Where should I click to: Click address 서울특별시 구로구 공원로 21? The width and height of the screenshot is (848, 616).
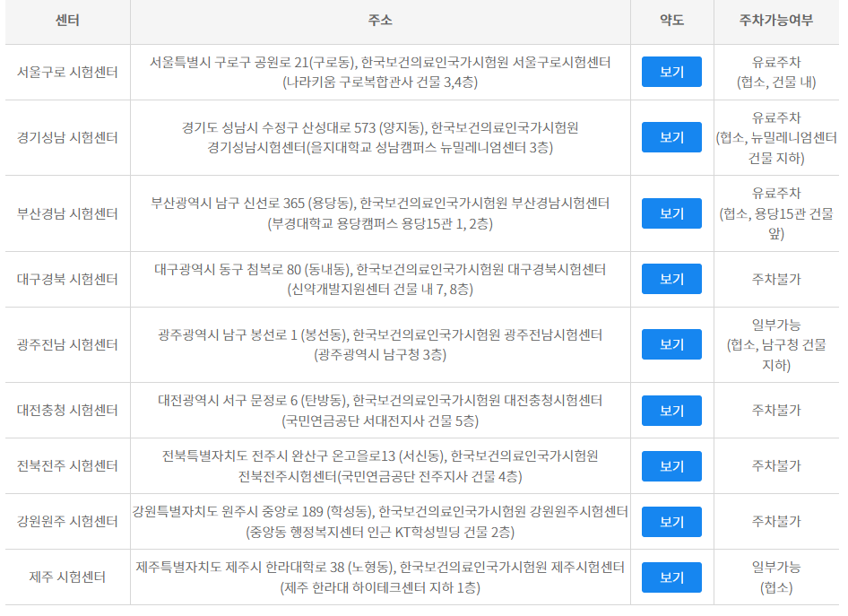click(x=380, y=73)
